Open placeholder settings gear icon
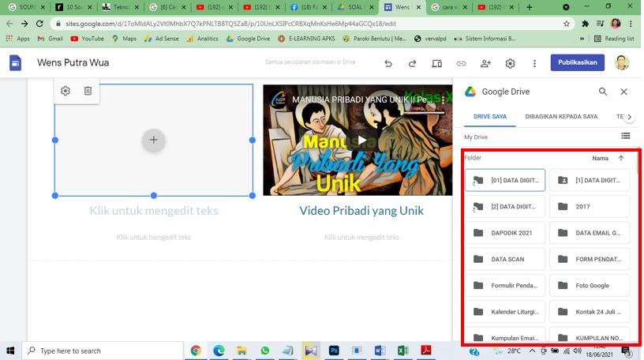This screenshot has width=644, height=360. [66, 91]
